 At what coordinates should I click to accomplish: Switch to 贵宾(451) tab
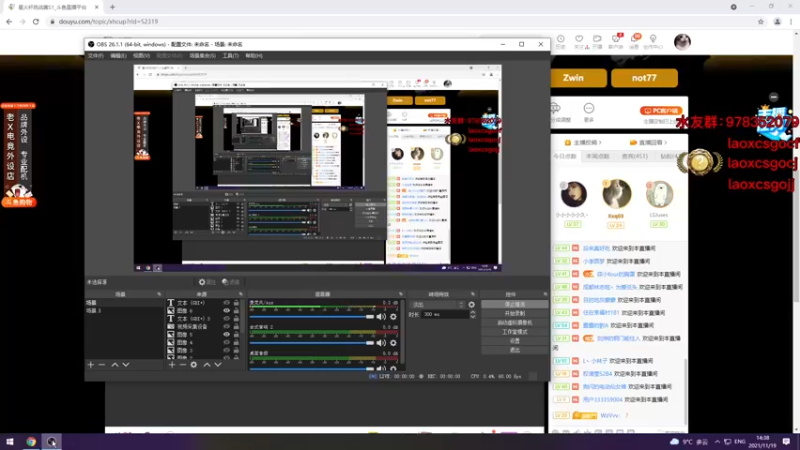[634, 156]
